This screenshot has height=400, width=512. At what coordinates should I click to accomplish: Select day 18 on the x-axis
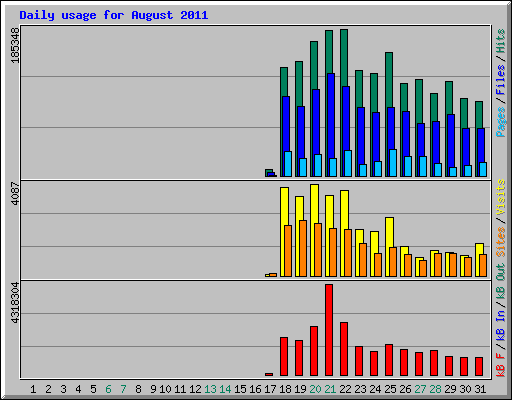click(285, 389)
